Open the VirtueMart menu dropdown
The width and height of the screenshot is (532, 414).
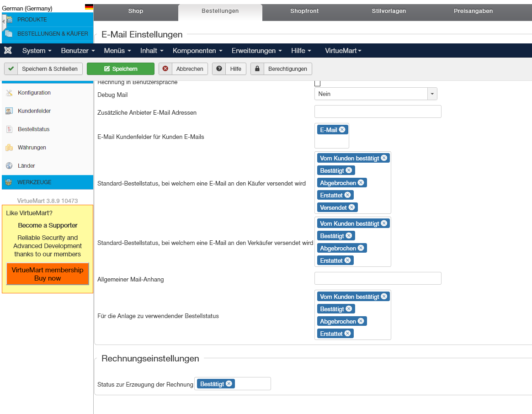pyautogui.click(x=343, y=51)
